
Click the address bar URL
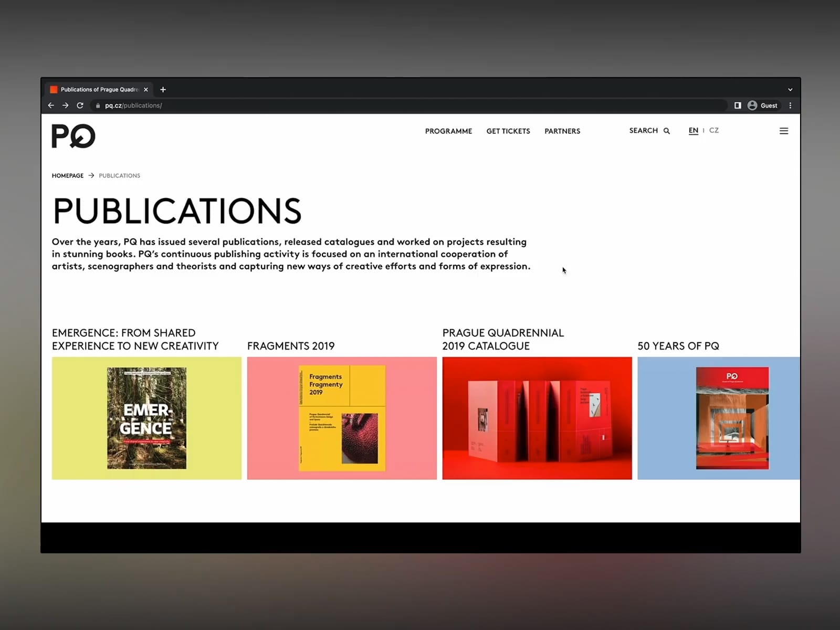coord(133,106)
